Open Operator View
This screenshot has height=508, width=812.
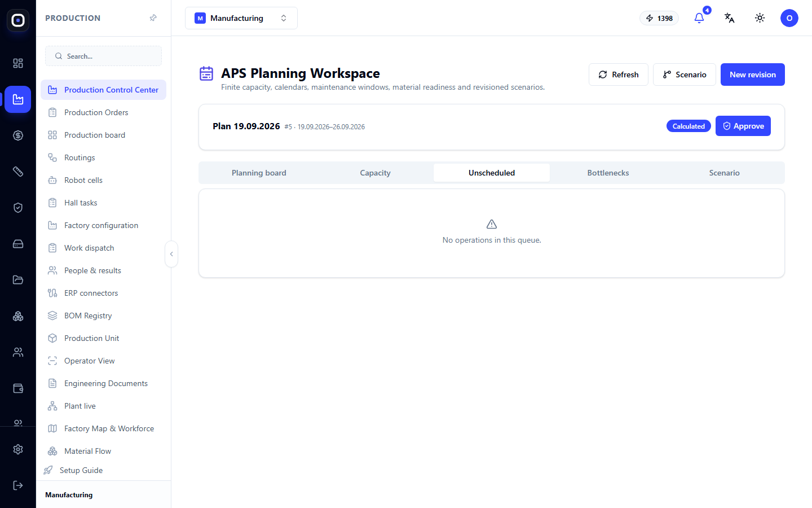point(104,361)
